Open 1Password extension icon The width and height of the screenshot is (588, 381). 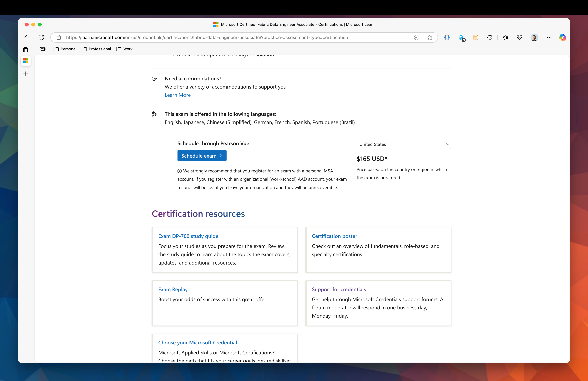click(x=447, y=37)
